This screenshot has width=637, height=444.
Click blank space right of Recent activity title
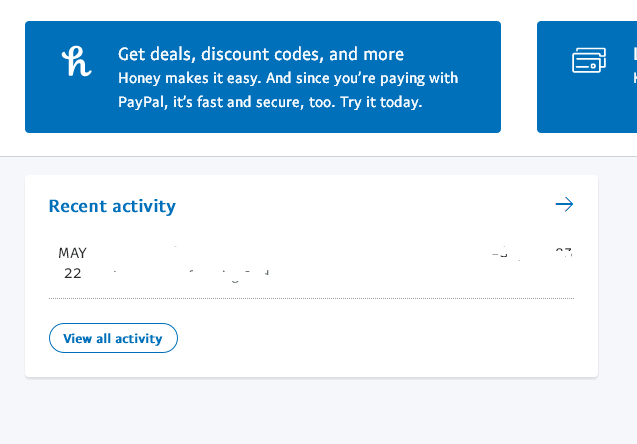(360, 206)
